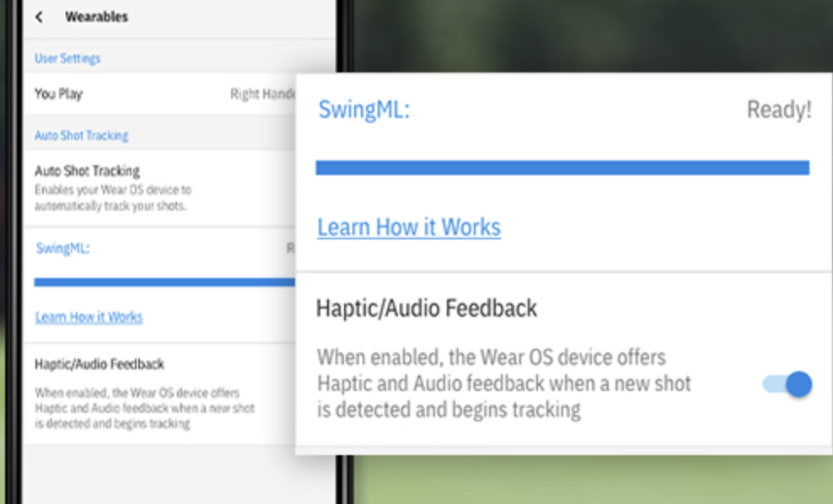Click the wide blue progress bar in enlarged card
This screenshot has width=833, height=504.
[x=562, y=168]
